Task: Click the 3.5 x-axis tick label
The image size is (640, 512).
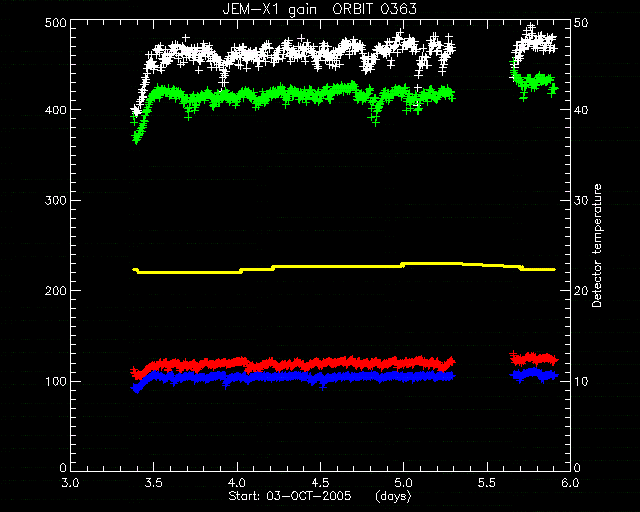Action: point(154,483)
